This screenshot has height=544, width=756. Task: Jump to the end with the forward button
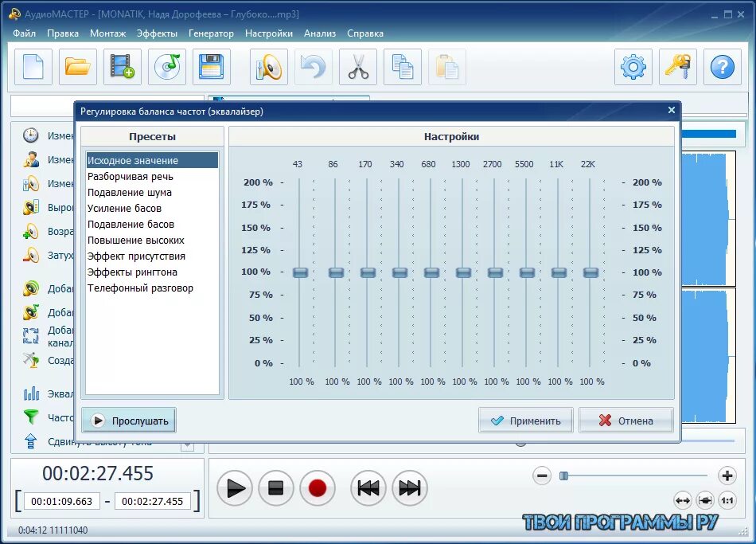coord(410,488)
